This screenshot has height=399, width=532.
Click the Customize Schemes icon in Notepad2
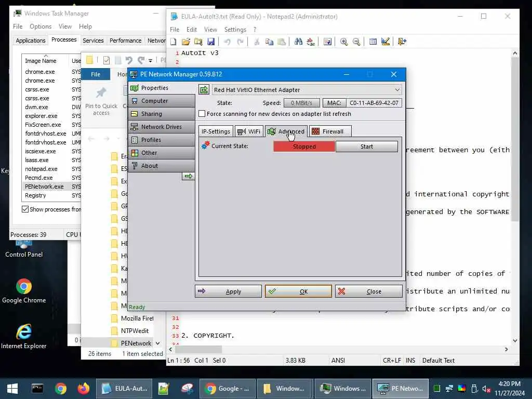coord(385,42)
